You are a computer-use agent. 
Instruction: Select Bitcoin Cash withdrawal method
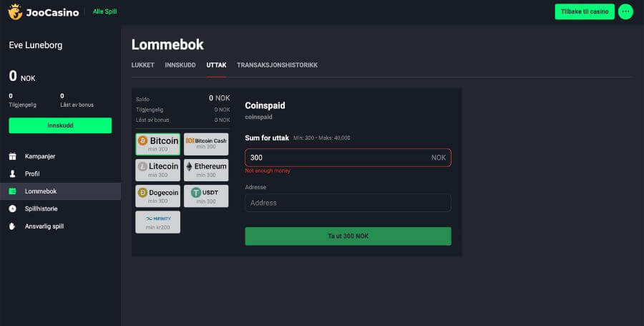point(206,144)
